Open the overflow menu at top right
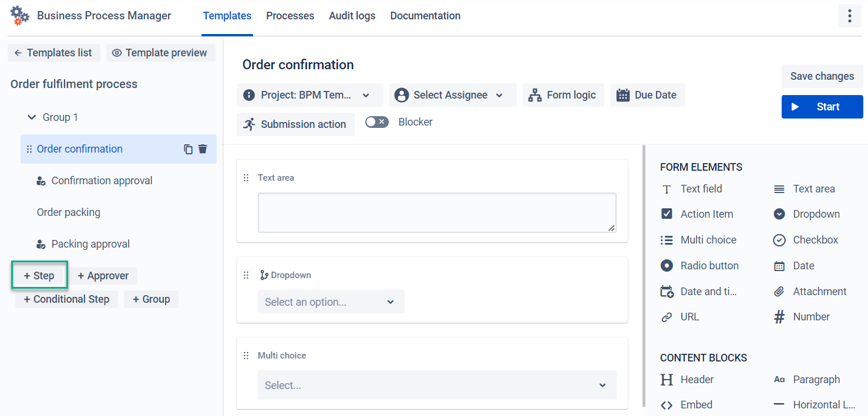The height and width of the screenshot is (416, 868). (850, 16)
